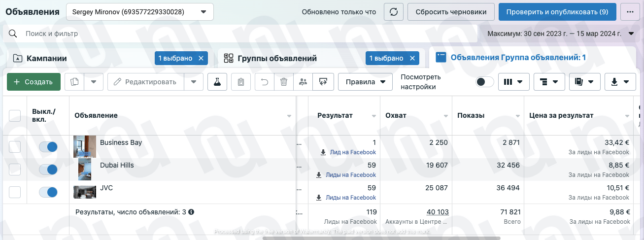
Task: Click the green Создать button
Action: [x=34, y=82]
